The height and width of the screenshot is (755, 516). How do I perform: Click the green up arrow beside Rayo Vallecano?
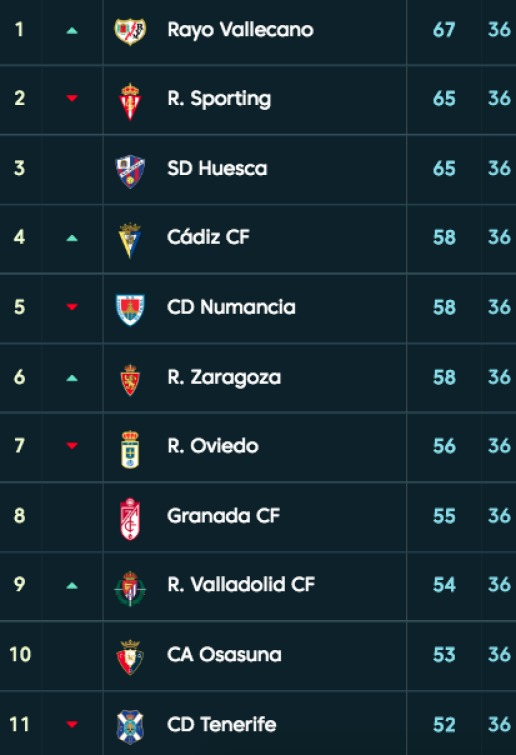click(x=72, y=31)
